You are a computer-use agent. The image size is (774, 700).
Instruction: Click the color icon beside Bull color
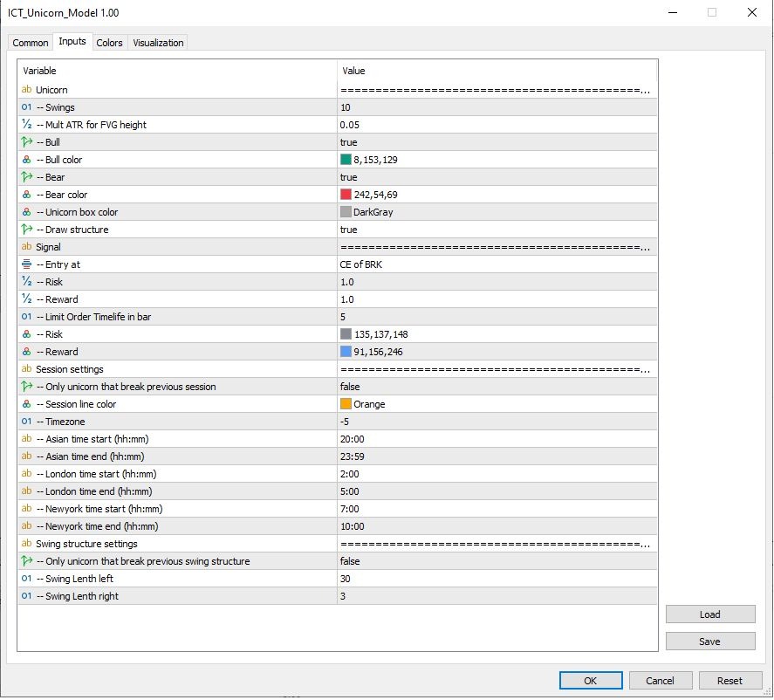(26, 160)
